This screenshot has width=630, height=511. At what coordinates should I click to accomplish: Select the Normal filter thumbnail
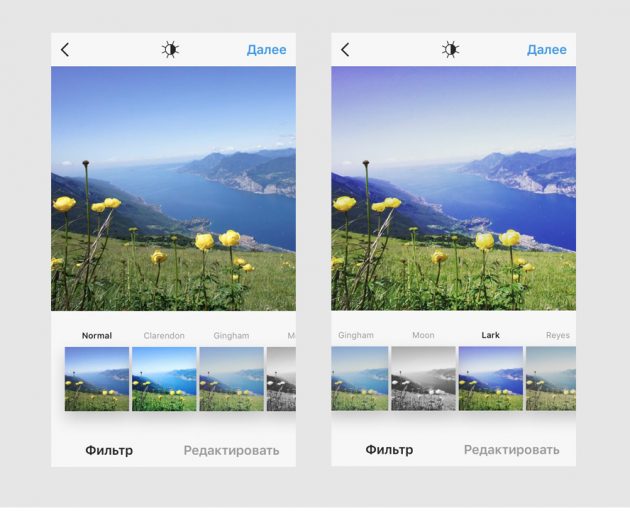click(97, 379)
